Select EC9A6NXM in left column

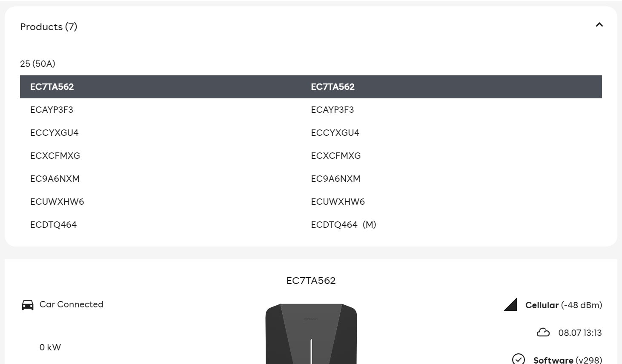click(55, 179)
